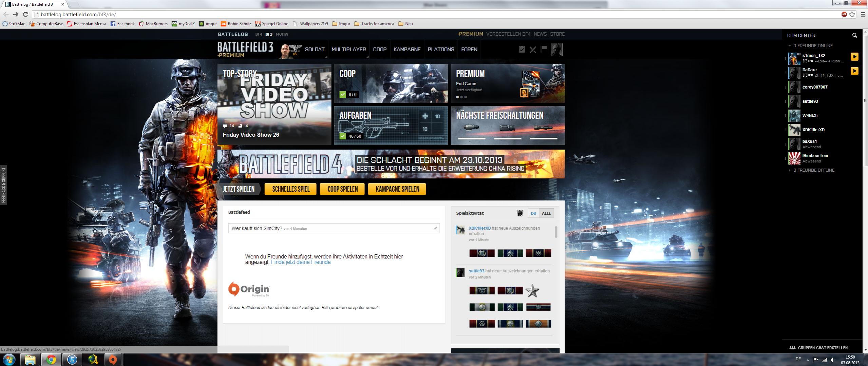The width and height of the screenshot is (868, 366).
Task: Click the 'Wer kauft sich SimCity?' status field
Action: (334, 228)
